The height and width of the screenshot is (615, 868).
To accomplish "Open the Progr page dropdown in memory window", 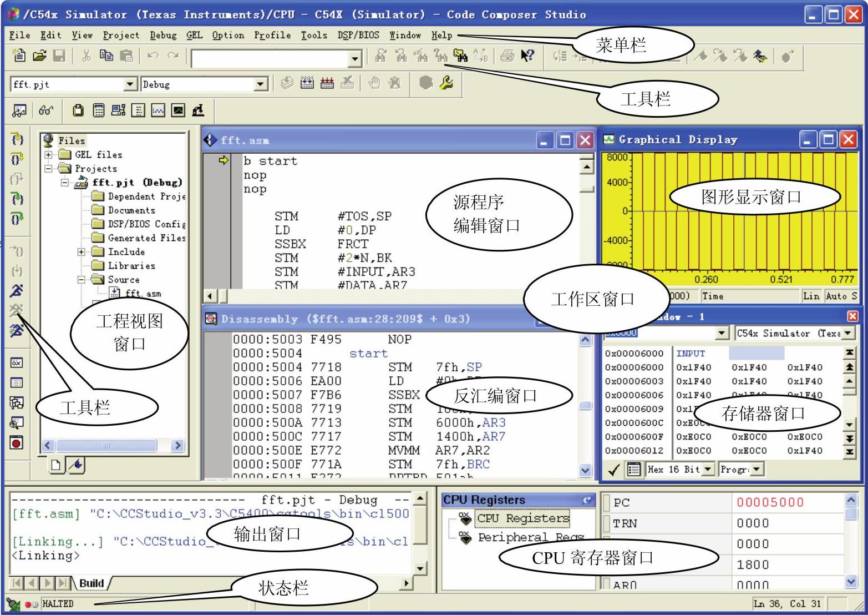I will [x=757, y=470].
